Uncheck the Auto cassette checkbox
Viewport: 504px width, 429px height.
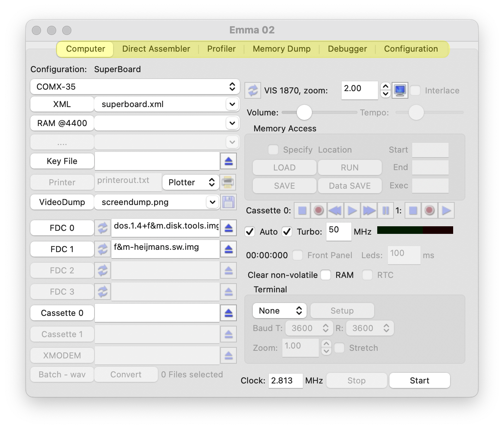250,232
